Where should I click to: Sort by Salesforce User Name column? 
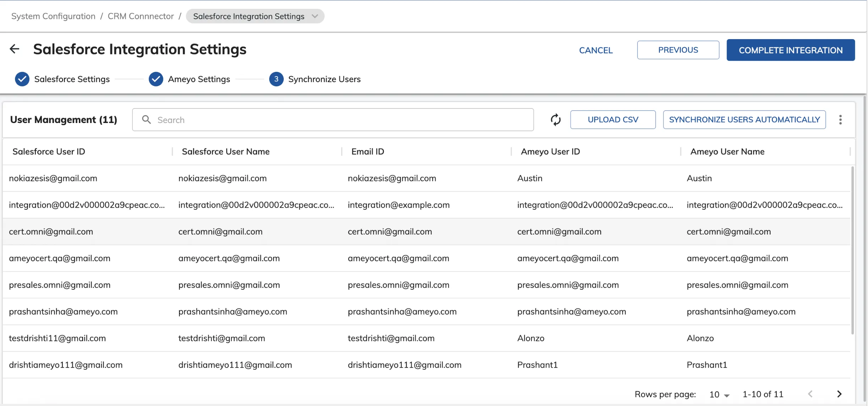(226, 152)
